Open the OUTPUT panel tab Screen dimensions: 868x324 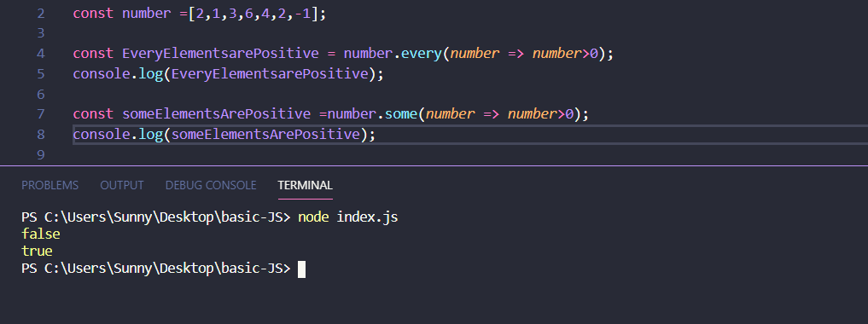click(x=122, y=185)
